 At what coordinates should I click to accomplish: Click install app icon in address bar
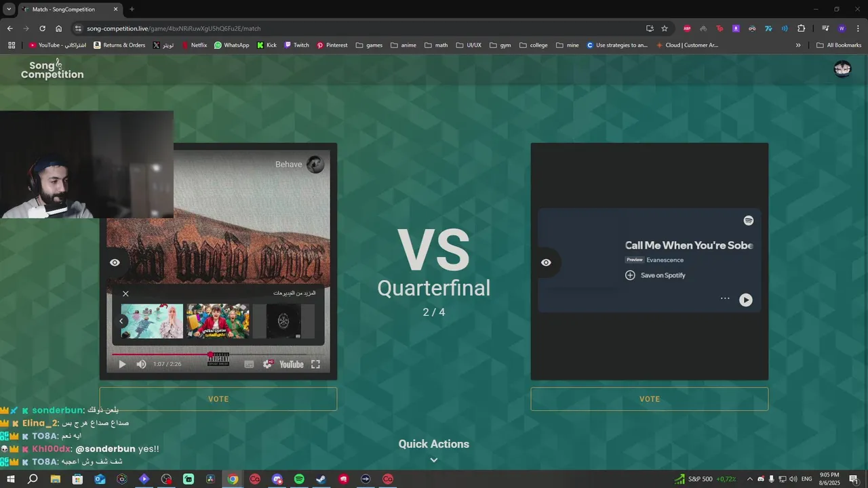click(x=650, y=28)
